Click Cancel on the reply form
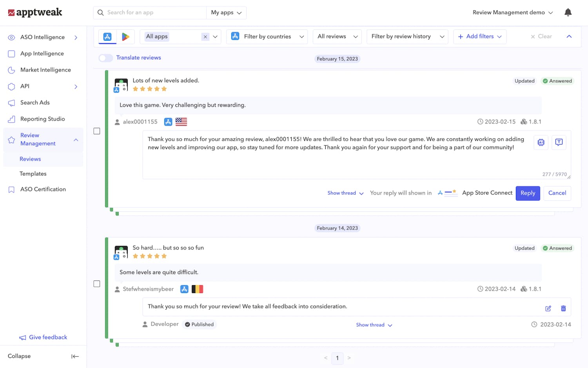588x368 pixels. (x=557, y=193)
